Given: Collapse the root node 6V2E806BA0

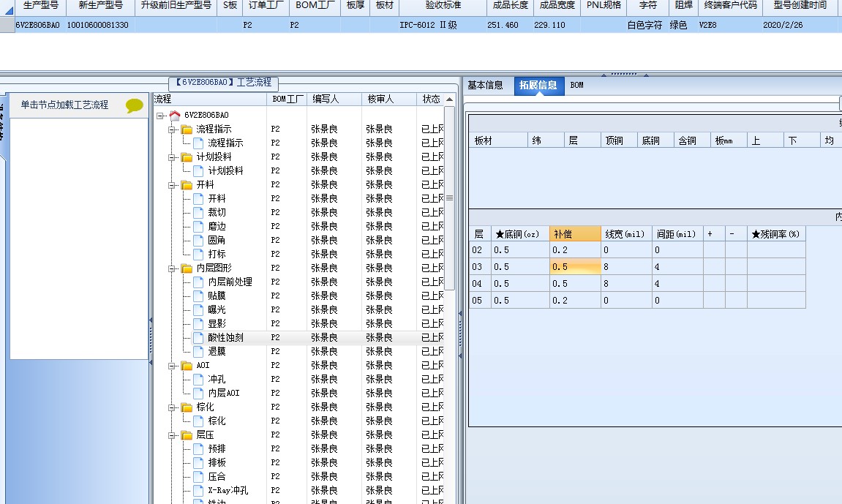Looking at the screenshot, I should [x=160, y=116].
